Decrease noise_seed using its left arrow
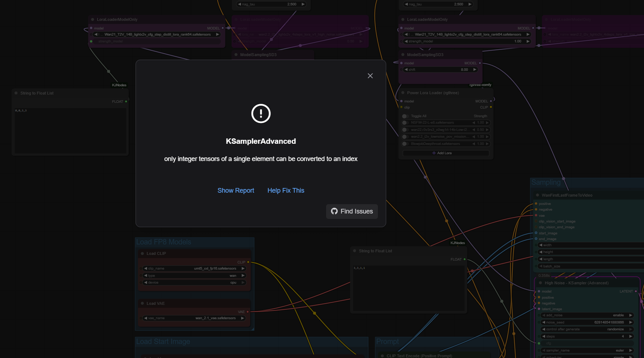644x358 pixels. pyautogui.click(x=544, y=322)
